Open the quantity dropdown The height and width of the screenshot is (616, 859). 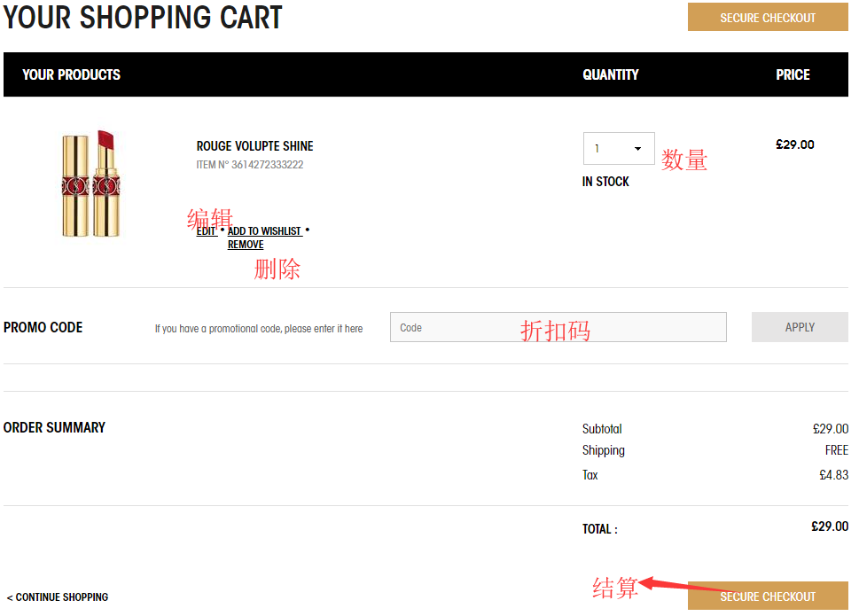tap(619, 148)
